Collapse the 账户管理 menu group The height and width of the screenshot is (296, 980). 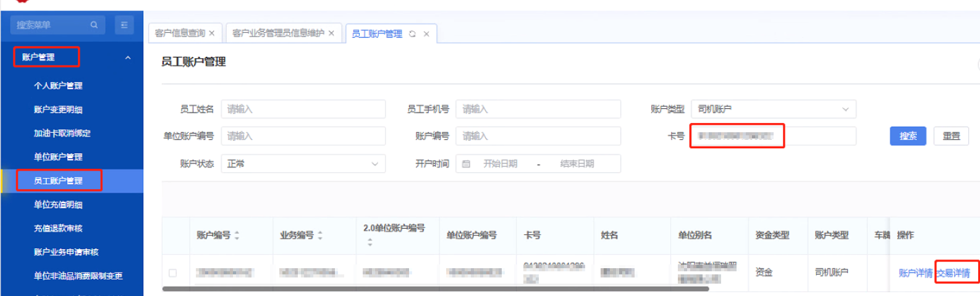(x=128, y=57)
